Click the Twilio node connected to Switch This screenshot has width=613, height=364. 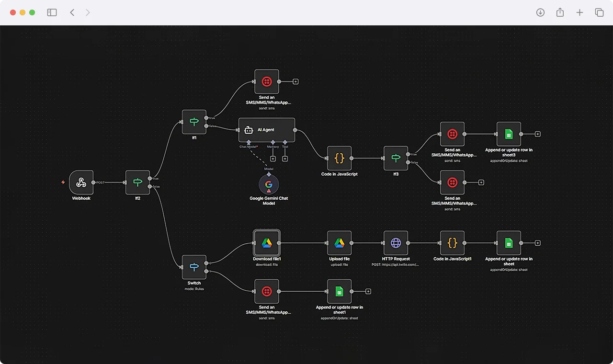267,291
